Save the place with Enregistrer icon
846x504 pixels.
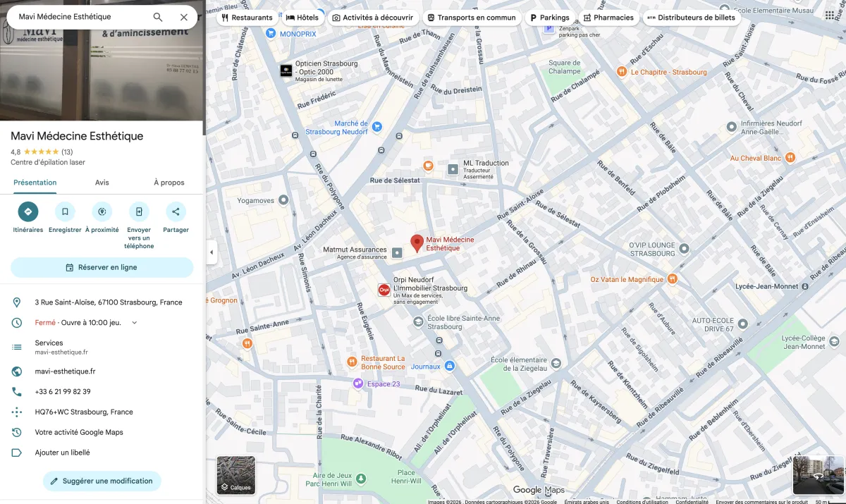tap(65, 211)
